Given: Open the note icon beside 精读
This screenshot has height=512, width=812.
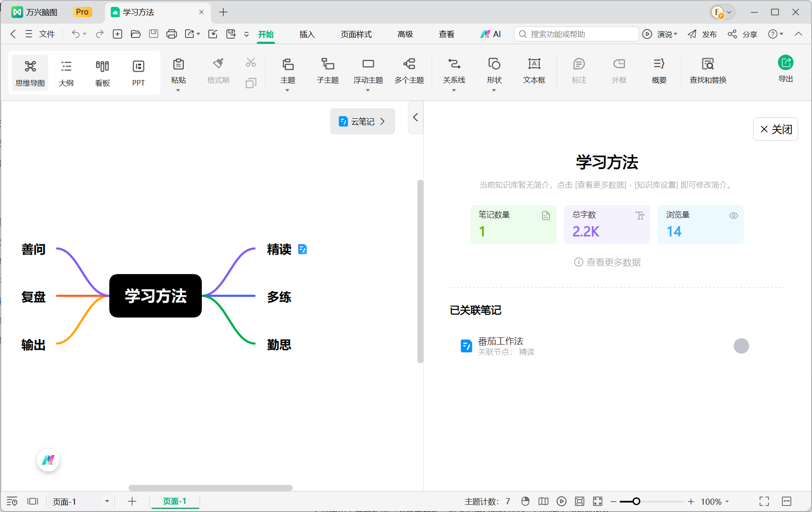Looking at the screenshot, I should (303, 249).
